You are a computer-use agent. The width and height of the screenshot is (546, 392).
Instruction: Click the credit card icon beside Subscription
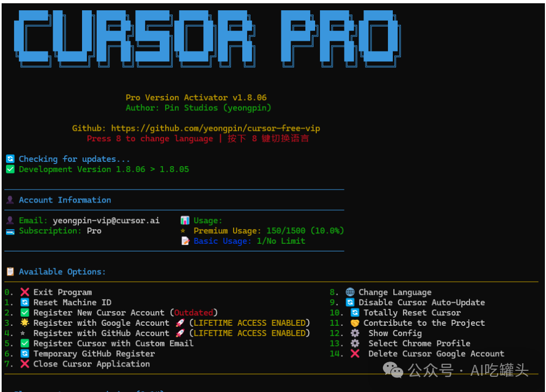pos(10,231)
